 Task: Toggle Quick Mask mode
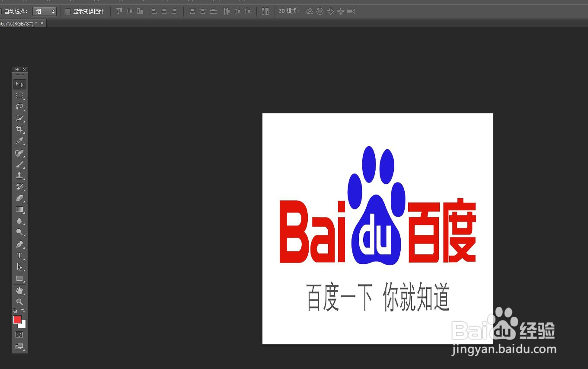pos(19,335)
